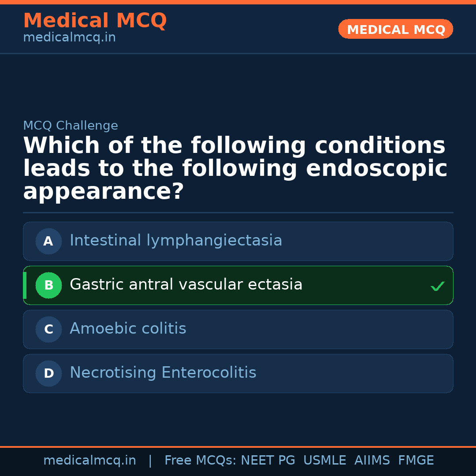Click the MCQ Challenge label
The image size is (476, 476).
71,126
